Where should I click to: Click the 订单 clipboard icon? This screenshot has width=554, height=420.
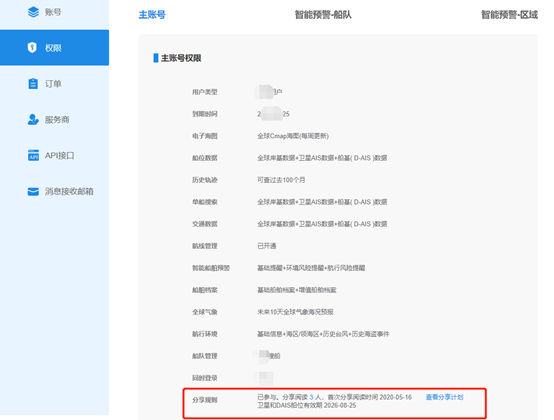[33, 83]
